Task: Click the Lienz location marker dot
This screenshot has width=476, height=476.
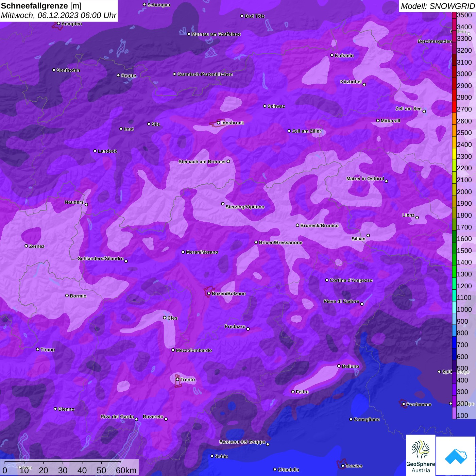Action: pos(417,218)
